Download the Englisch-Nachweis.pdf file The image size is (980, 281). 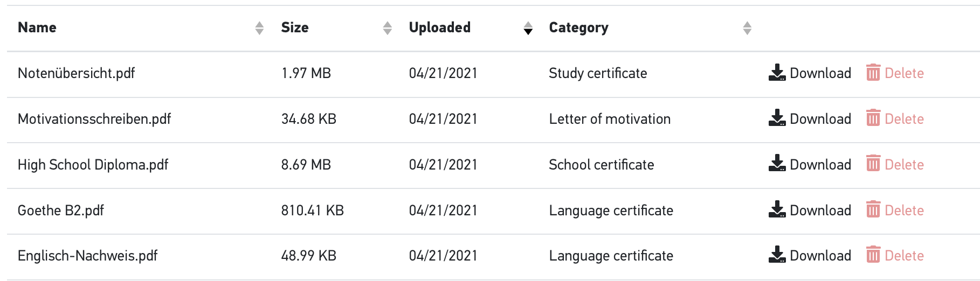(x=810, y=255)
